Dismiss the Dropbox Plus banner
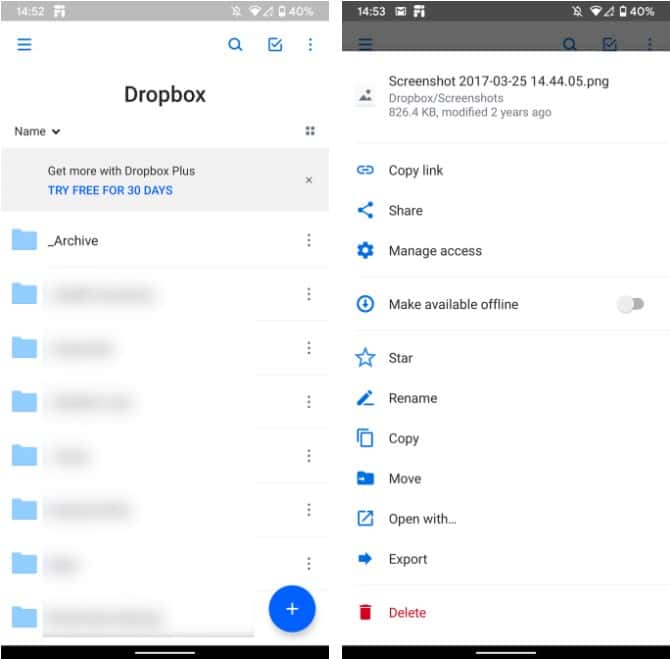Viewport: 670px width, 659px height. [x=309, y=180]
